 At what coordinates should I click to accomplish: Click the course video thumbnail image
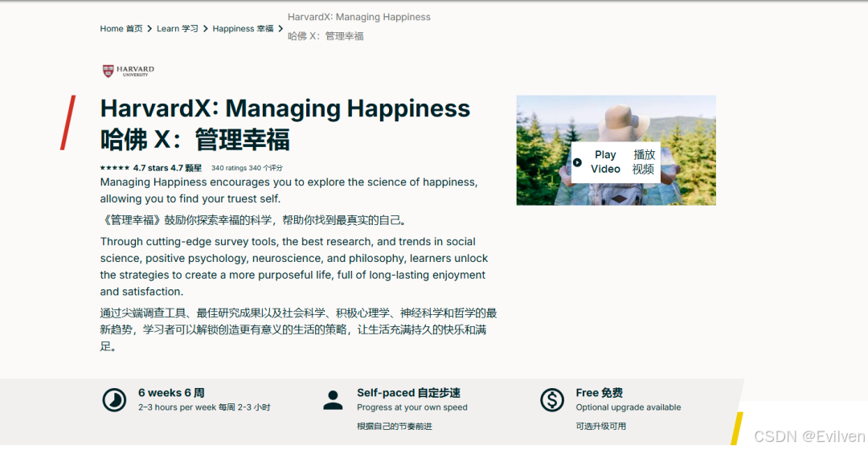616,150
